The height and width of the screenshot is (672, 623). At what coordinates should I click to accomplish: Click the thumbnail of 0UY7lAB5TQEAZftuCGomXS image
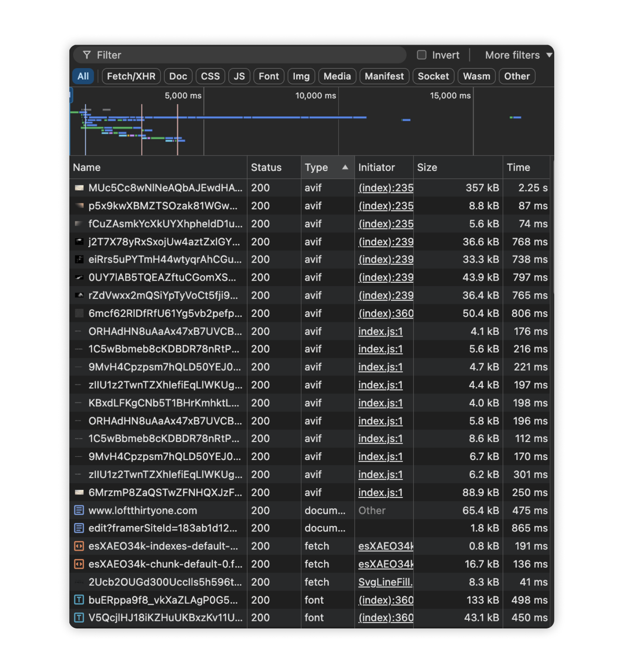[79, 277]
